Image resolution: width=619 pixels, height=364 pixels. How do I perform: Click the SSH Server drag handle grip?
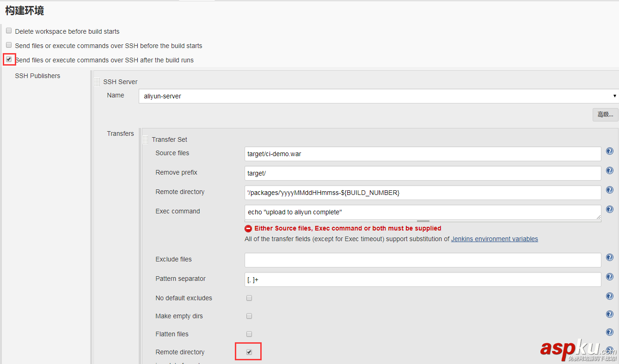pos(97,81)
